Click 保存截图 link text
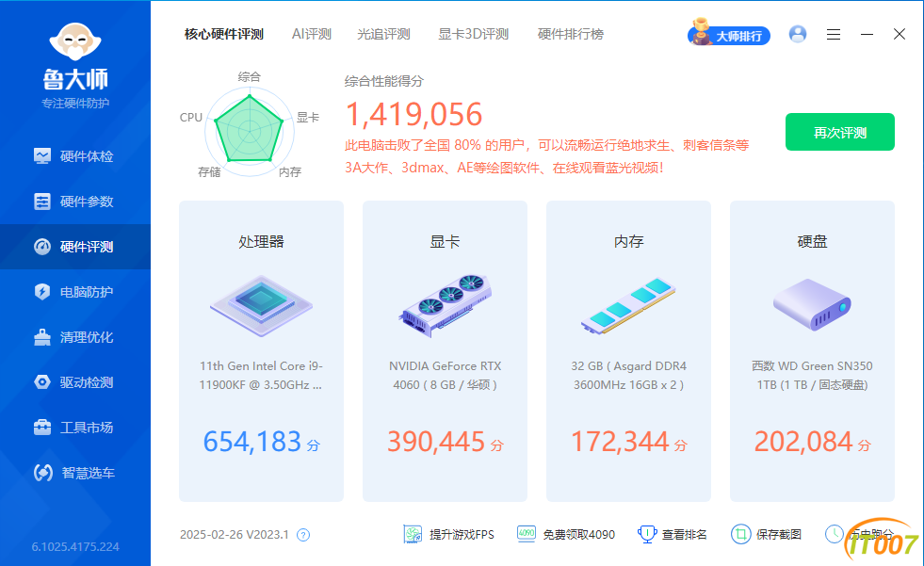The image size is (924, 566). 779,535
